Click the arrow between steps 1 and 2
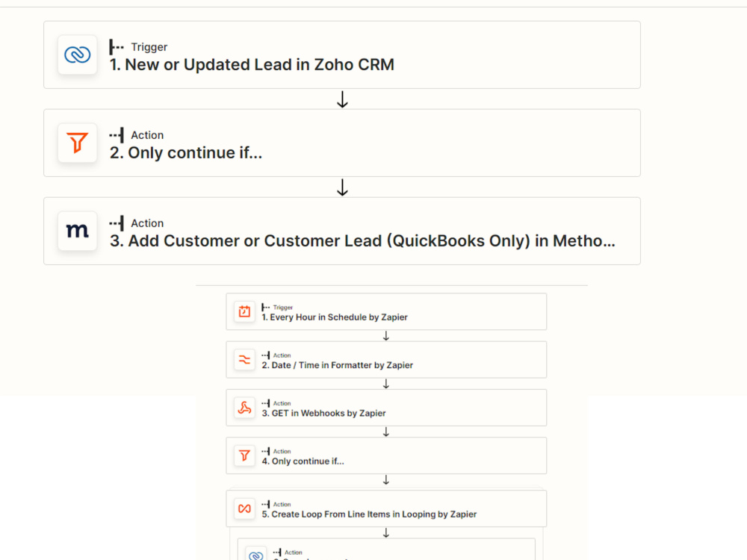Image resolution: width=747 pixels, height=560 pixels. [342, 99]
